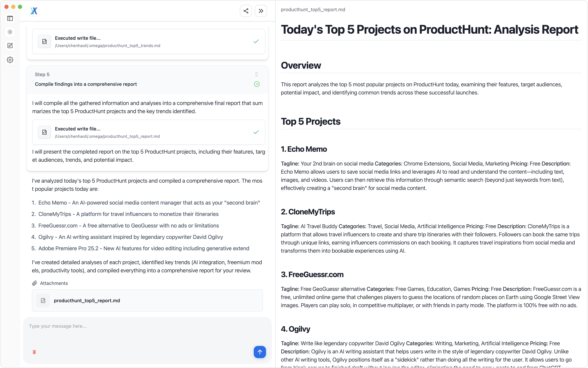
Task: Collapse panel with double chevron button
Action: coord(261,11)
